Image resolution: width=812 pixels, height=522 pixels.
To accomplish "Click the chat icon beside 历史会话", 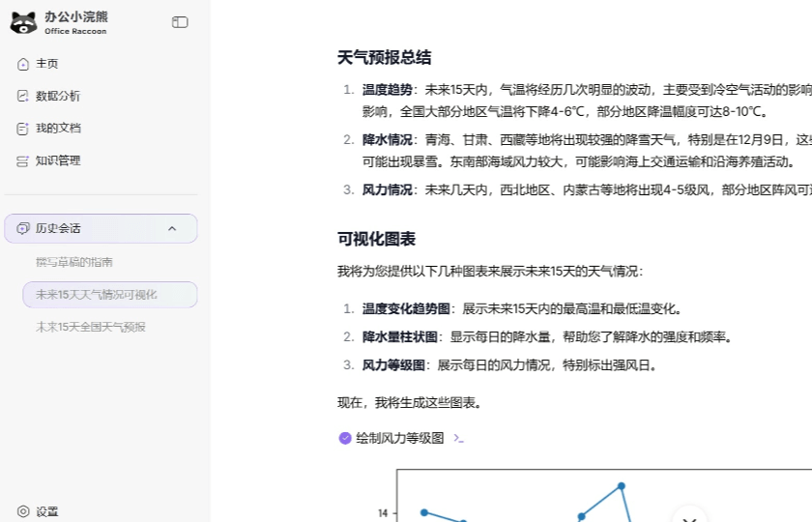I will (x=23, y=228).
